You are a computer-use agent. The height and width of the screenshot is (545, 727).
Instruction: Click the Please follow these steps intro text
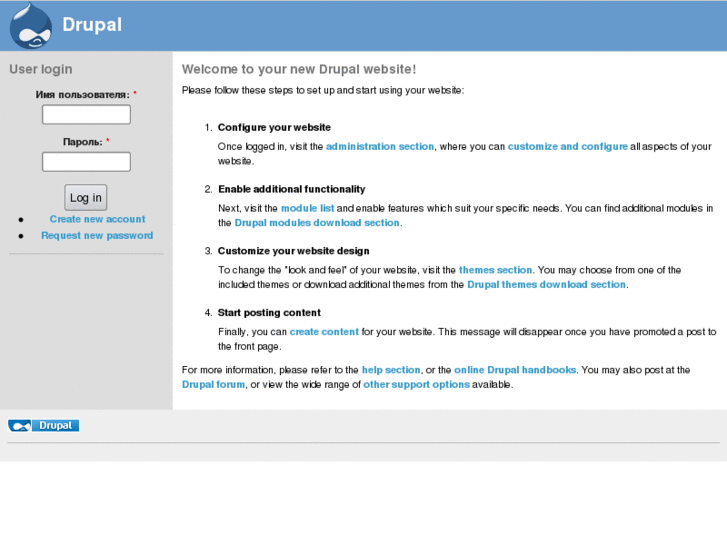[323, 90]
